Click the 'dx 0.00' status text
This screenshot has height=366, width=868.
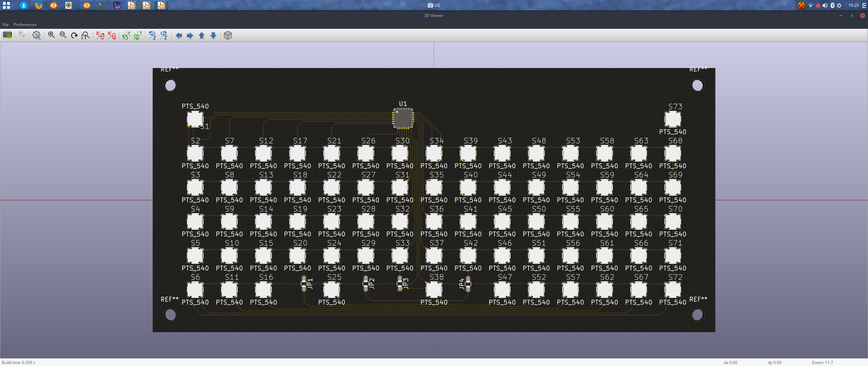[731, 362]
